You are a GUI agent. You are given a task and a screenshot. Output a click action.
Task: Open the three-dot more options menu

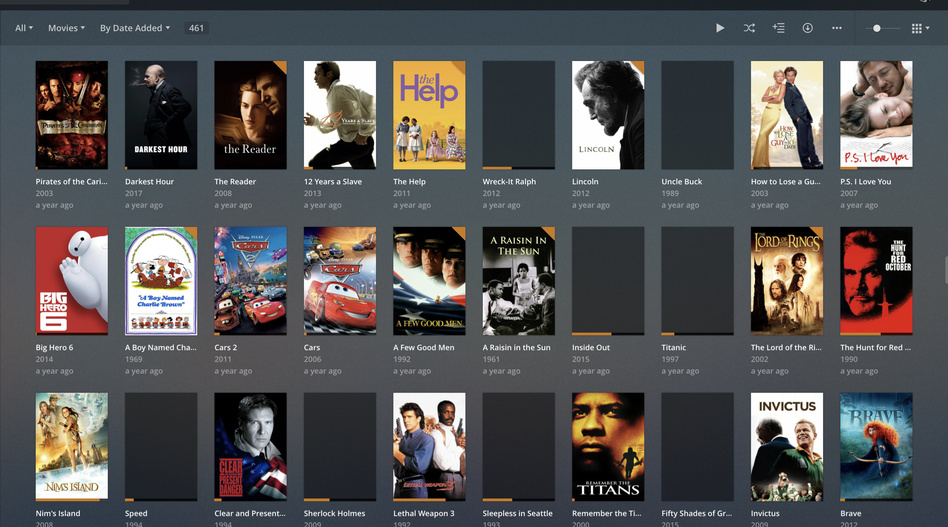(837, 28)
